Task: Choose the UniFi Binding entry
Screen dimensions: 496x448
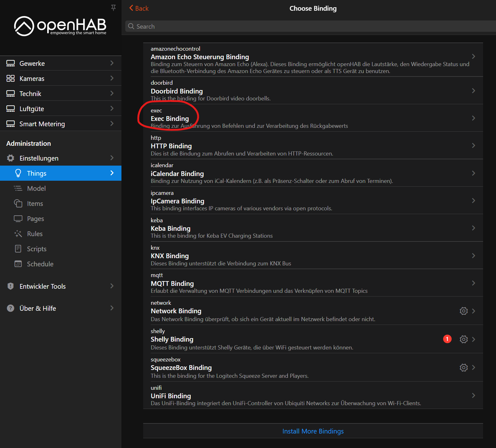Action: 313,395
